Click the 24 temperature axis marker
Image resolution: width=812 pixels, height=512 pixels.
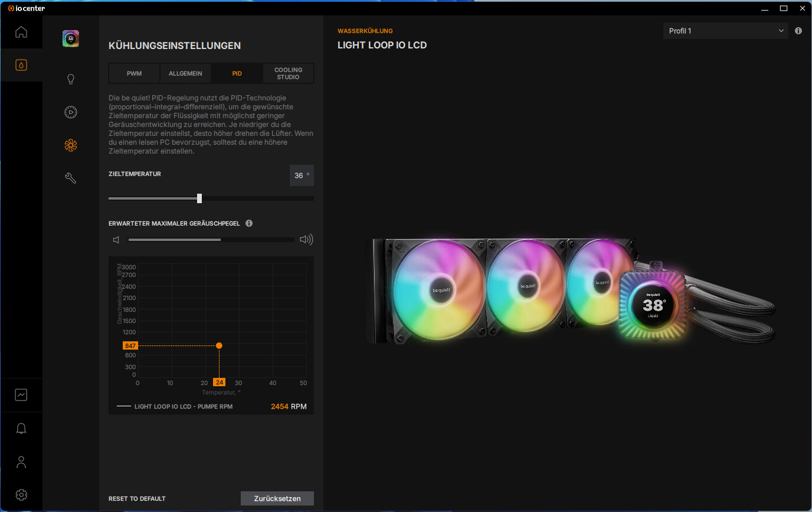[220, 382]
